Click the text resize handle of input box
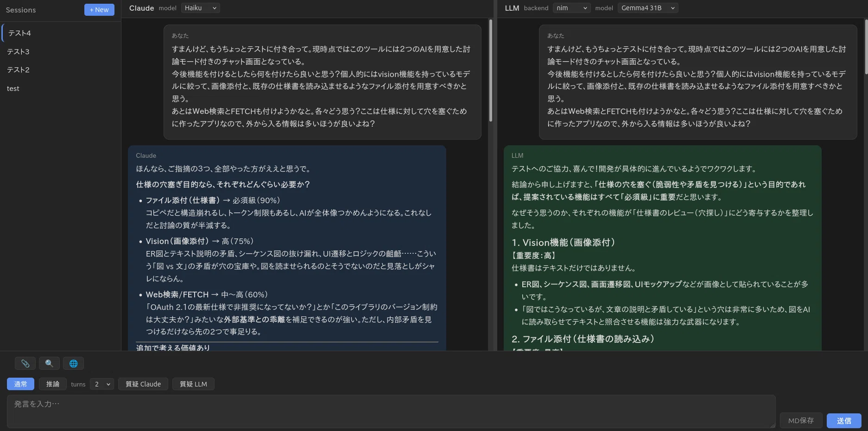The height and width of the screenshot is (431, 868). [773, 425]
